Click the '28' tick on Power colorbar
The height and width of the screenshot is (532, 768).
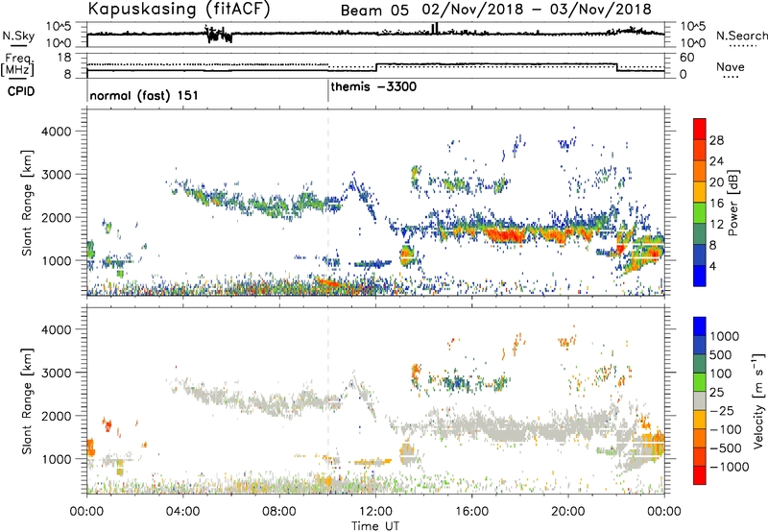(x=716, y=140)
